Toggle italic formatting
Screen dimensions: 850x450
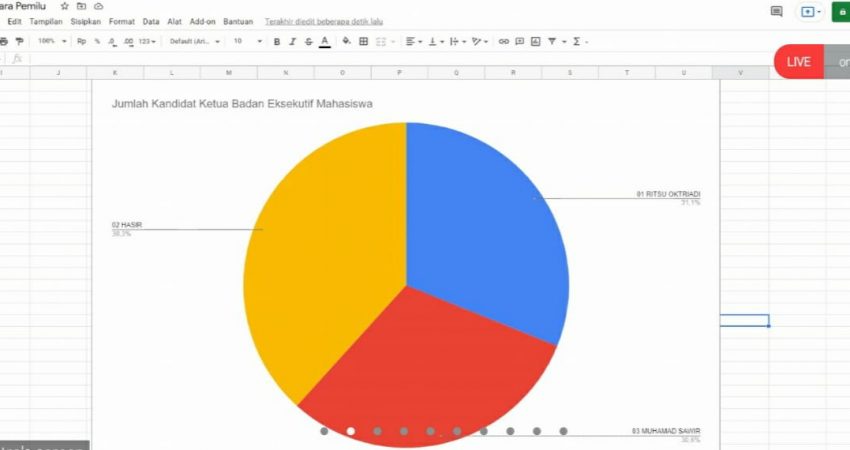(x=293, y=41)
